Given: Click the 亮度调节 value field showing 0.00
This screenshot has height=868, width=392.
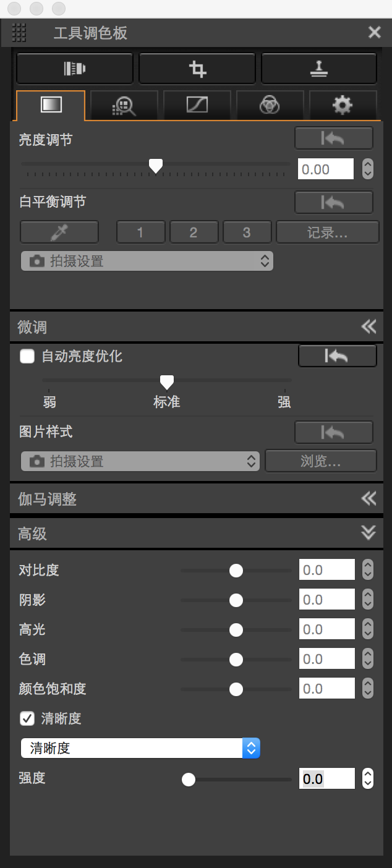Looking at the screenshot, I should pos(326,169).
